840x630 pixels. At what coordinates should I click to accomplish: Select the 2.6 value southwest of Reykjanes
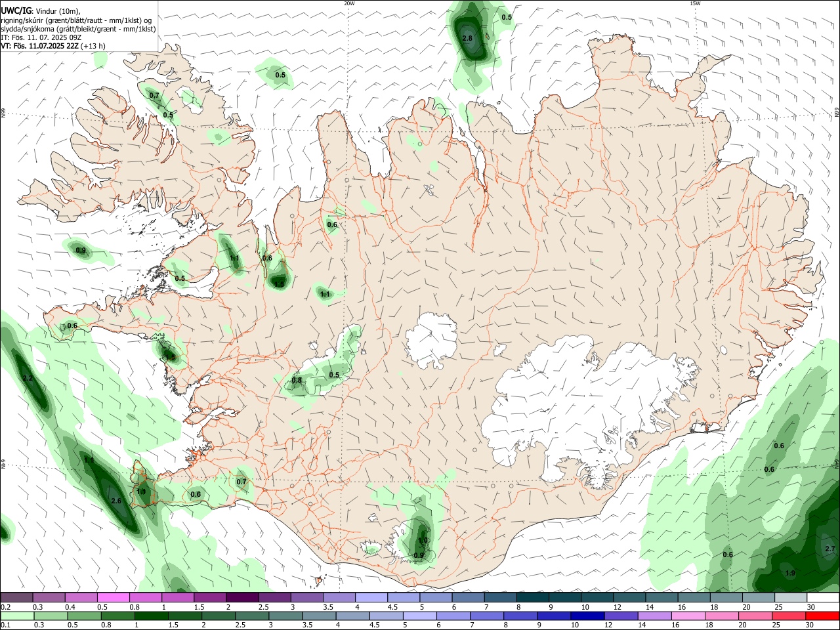(116, 501)
